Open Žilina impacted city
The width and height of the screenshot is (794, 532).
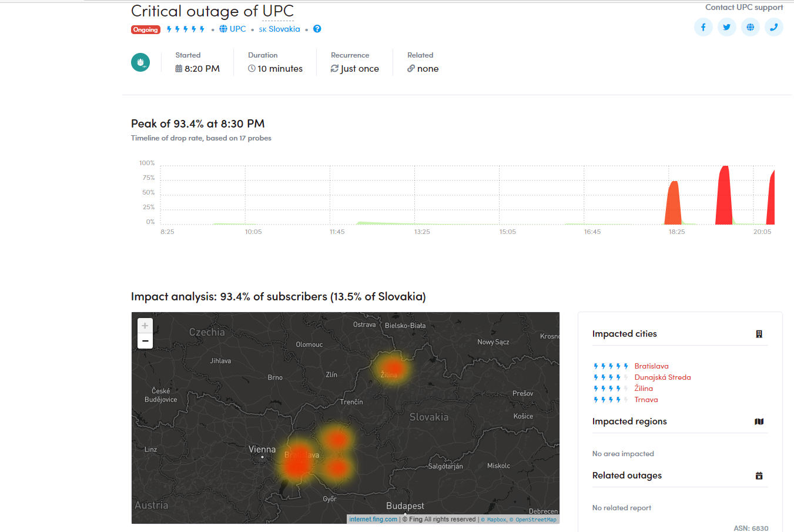tap(644, 389)
